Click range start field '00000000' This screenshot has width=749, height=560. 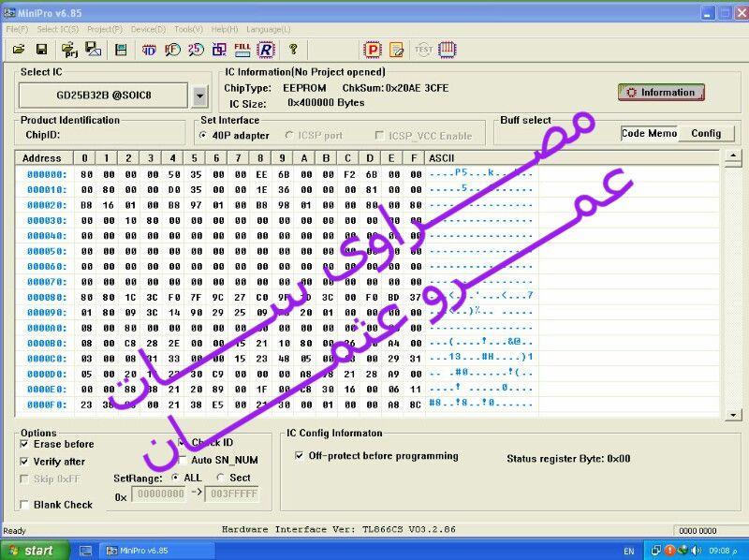(x=160, y=494)
